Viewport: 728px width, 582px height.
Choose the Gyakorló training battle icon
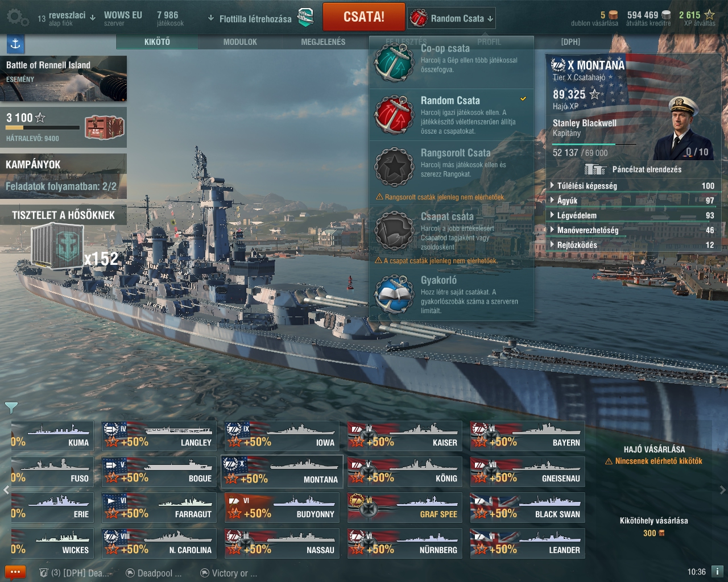(x=394, y=294)
